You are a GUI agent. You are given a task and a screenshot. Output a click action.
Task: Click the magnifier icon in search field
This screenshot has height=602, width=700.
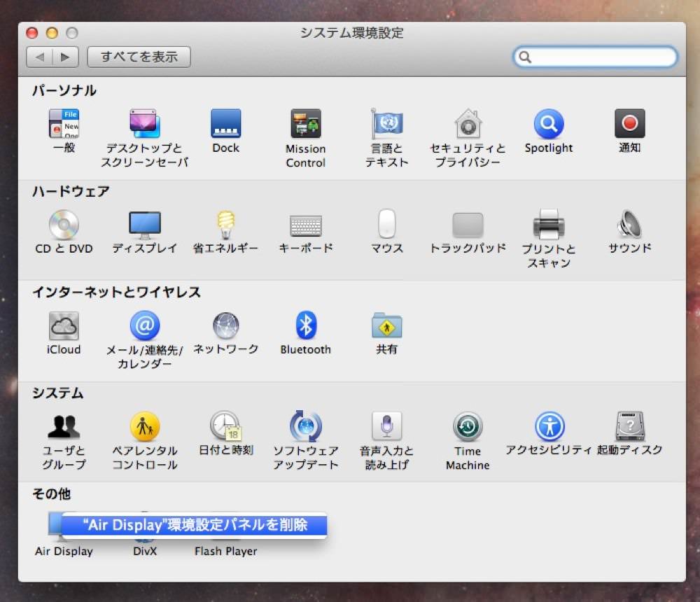pos(525,57)
